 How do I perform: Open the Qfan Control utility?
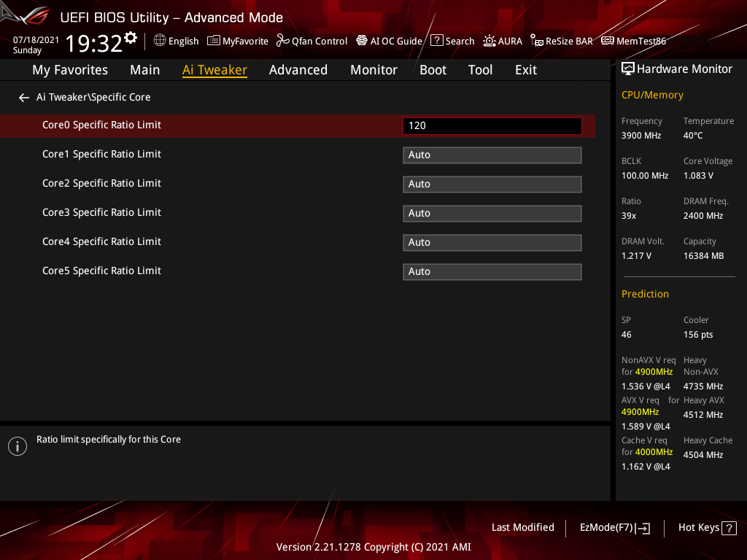[x=311, y=41]
